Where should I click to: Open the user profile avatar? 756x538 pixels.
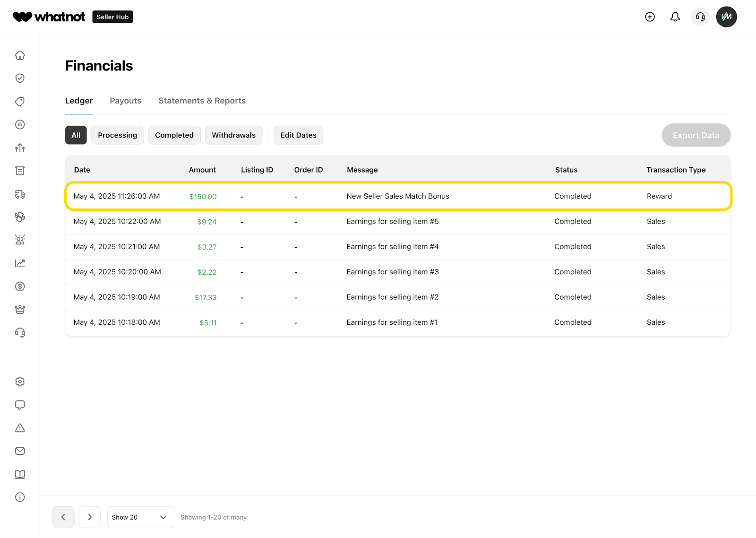pos(726,17)
